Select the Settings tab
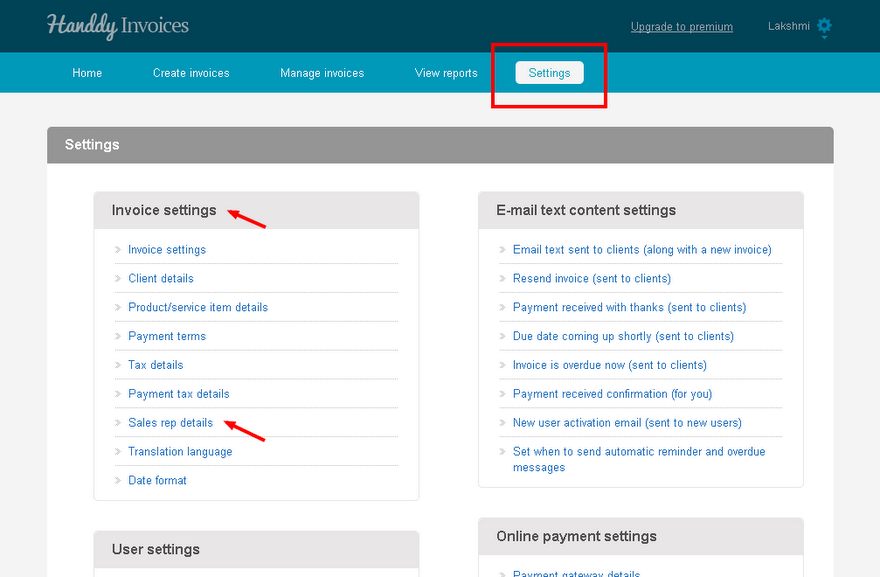 (549, 73)
